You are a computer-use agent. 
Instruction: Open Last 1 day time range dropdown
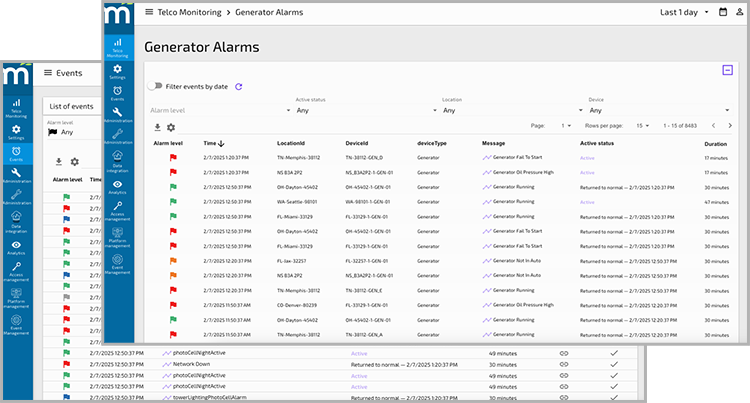point(684,12)
